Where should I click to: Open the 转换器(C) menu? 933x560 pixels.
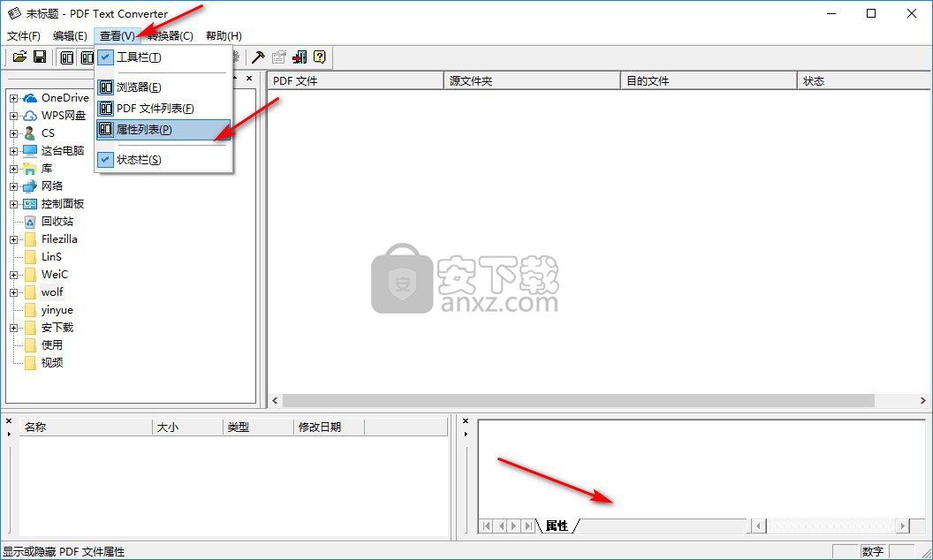[x=171, y=35]
